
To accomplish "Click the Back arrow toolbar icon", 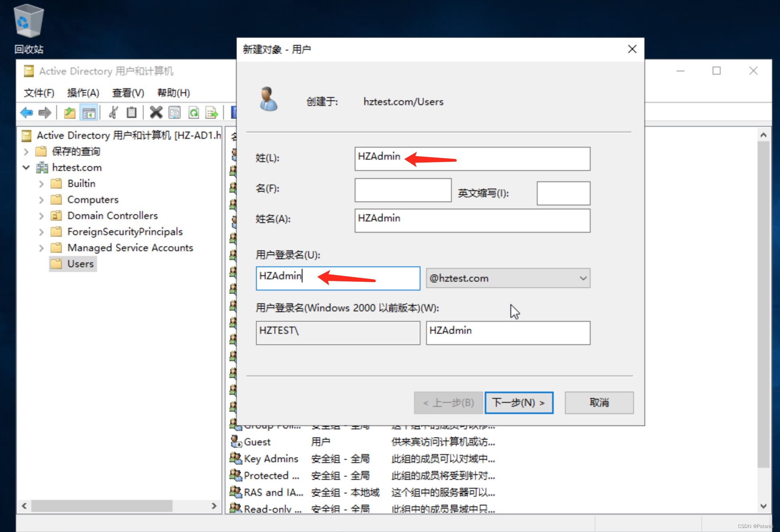I will coord(26,113).
